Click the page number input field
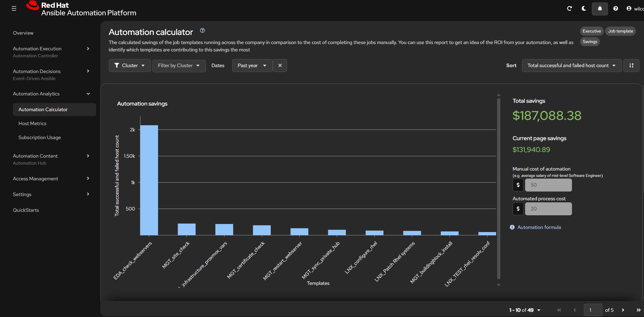Image resolution: width=644 pixels, height=317 pixels. [x=593, y=310]
